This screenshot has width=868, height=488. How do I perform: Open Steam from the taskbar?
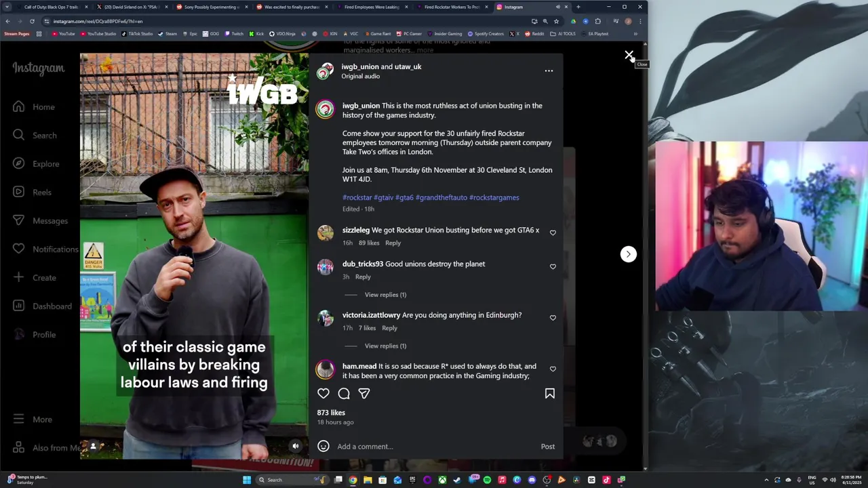point(457,480)
